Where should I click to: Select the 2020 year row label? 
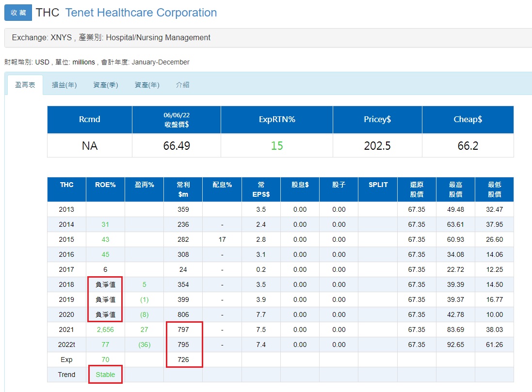tap(66, 314)
